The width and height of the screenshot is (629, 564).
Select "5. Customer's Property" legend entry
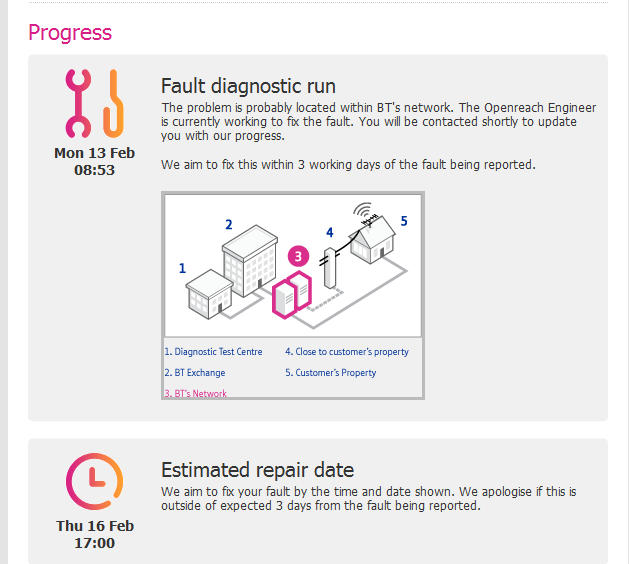tap(330, 373)
